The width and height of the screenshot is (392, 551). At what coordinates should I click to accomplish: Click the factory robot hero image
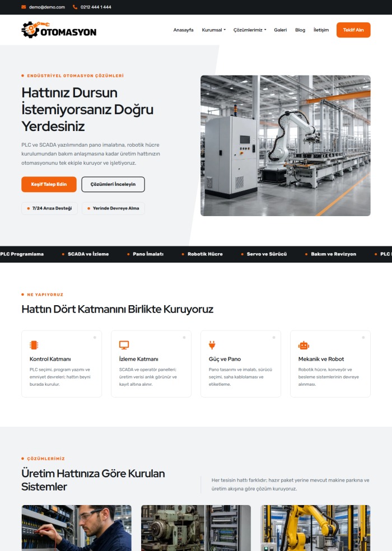286,146
